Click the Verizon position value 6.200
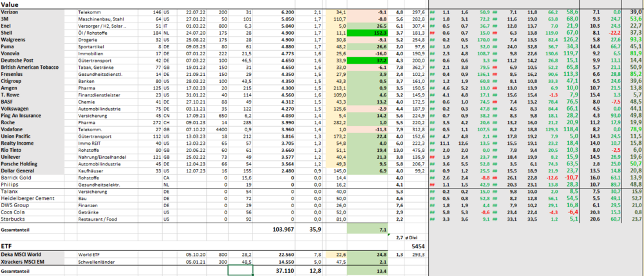 click(274, 13)
